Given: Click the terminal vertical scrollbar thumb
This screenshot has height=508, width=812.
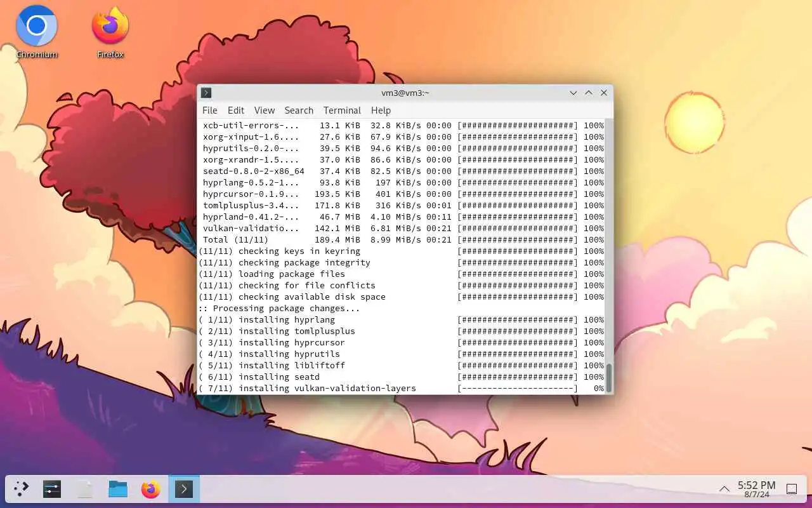Looking at the screenshot, I should (x=609, y=378).
